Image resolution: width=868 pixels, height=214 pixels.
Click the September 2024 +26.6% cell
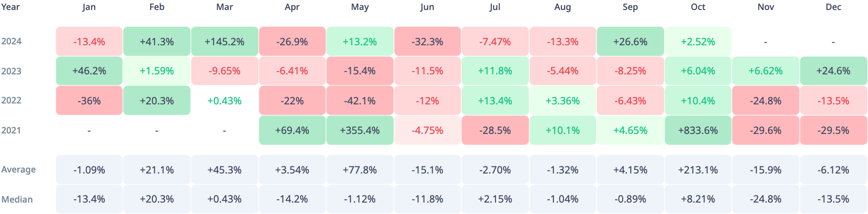pyautogui.click(x=630, y=41)
